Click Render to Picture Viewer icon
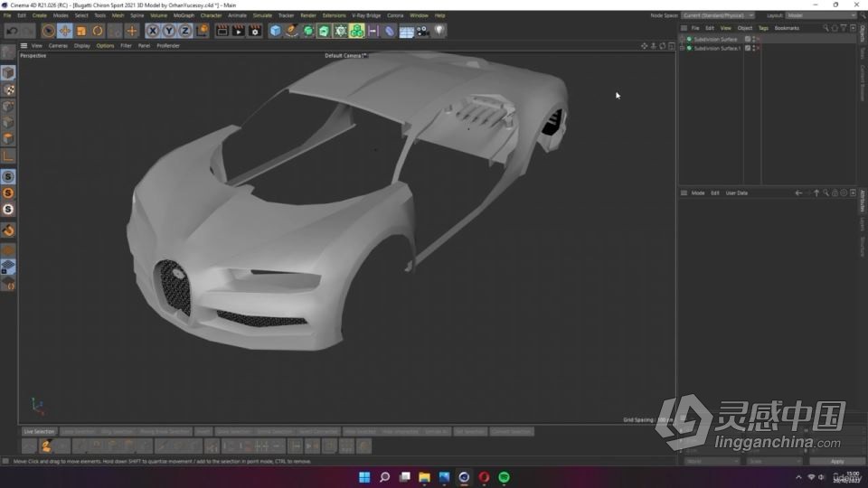The image size is (868, 488). point(238,31)
